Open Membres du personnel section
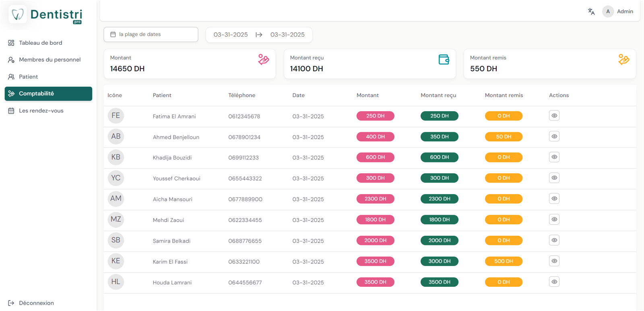This screenshot has height=311, width=644. (x=50, y=60)
